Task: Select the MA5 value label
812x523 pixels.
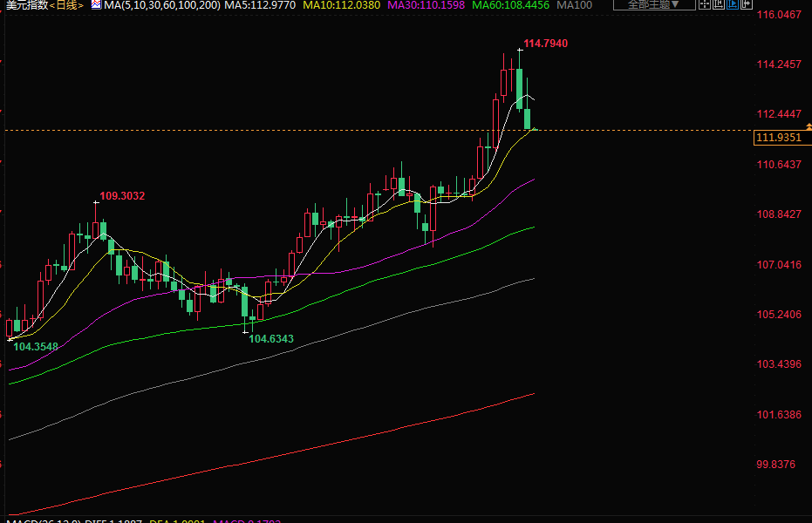Action: pyautogui.click(x=261, y=5)
